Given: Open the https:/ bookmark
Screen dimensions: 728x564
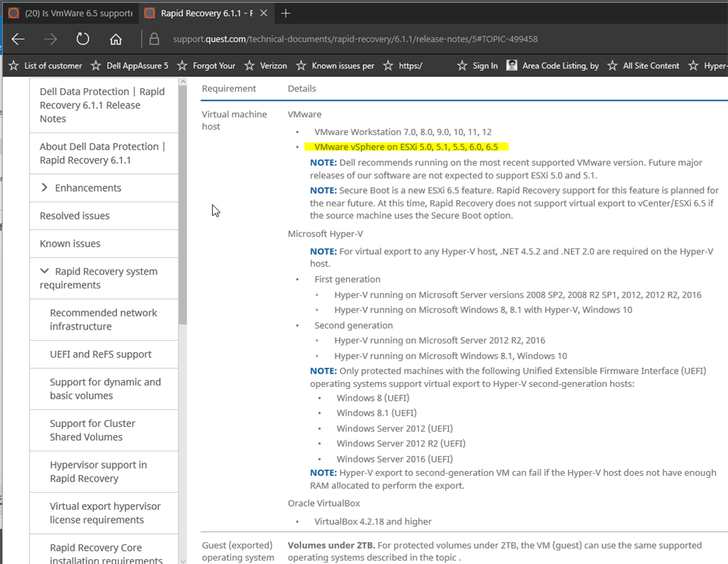Looking at the screenshot, I should click(402, 66).
